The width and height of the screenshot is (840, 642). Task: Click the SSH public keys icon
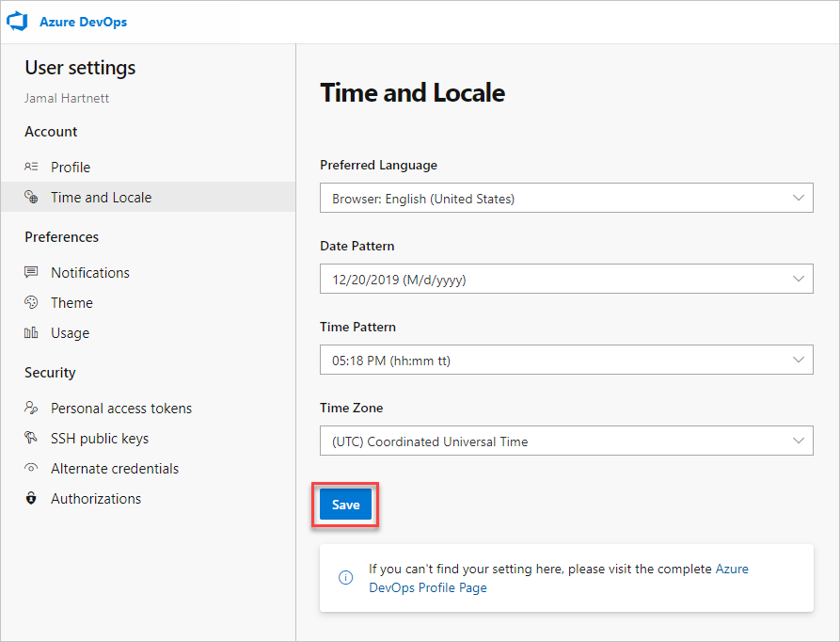pyautogui.click(x=31, y=438)
